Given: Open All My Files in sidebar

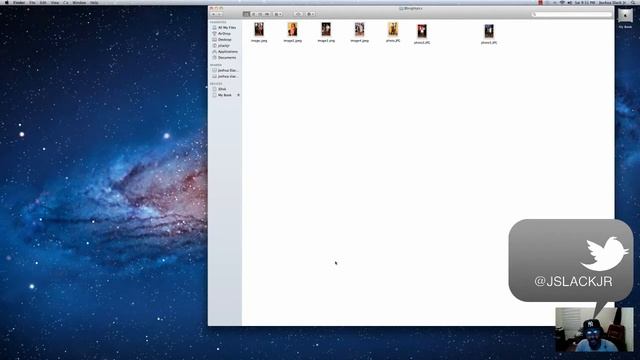Looking at the screenshot, I should pos(224,27).
